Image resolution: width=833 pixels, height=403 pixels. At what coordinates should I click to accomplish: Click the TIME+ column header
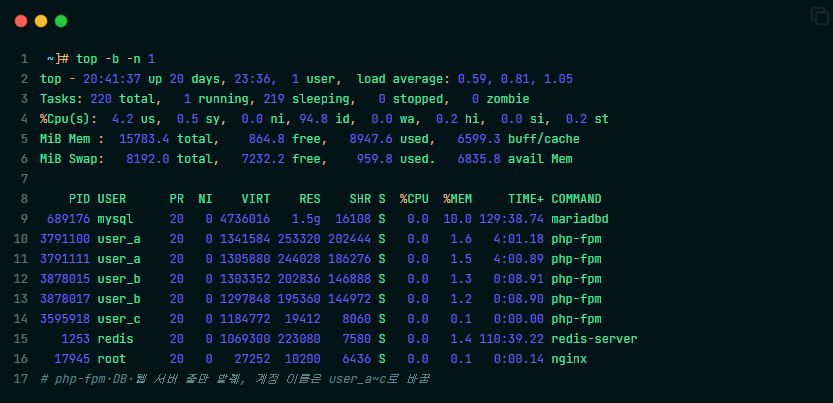point(526,199)
